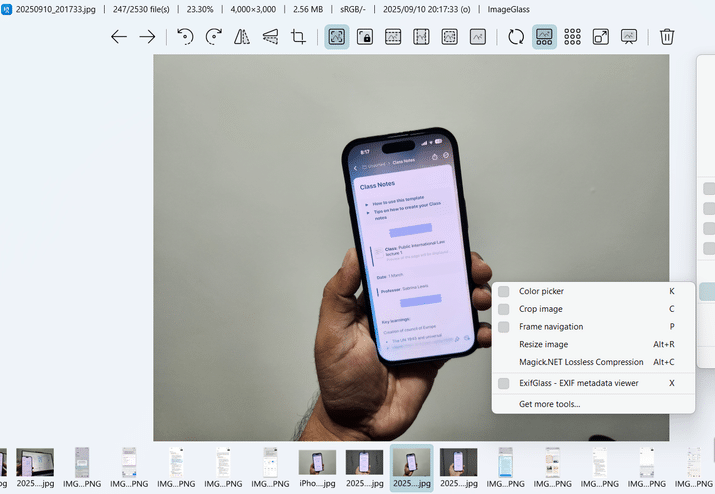Click the ImageGlass app icon in the title bar
715x494 pixels.
click(x=6, y=9)
